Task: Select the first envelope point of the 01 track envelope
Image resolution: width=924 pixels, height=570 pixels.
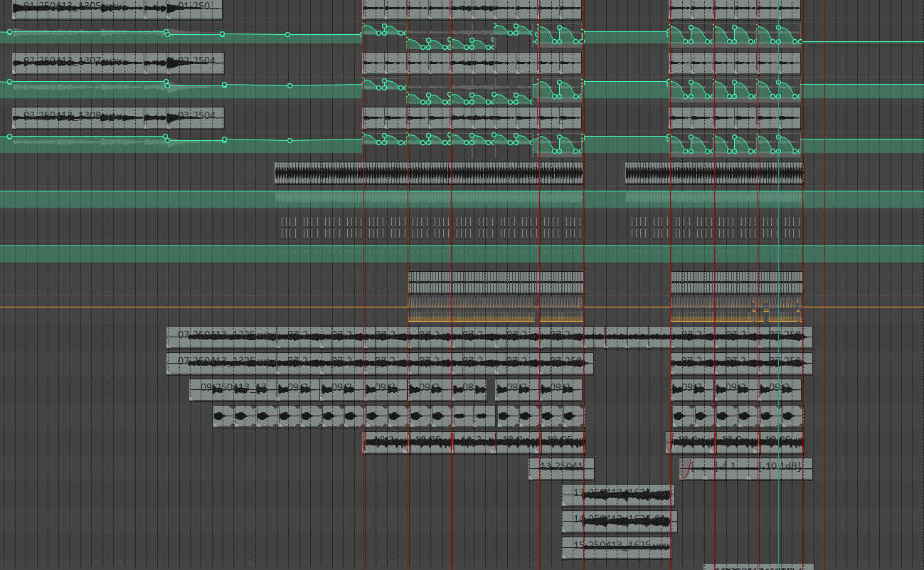Action: point(9,32)
